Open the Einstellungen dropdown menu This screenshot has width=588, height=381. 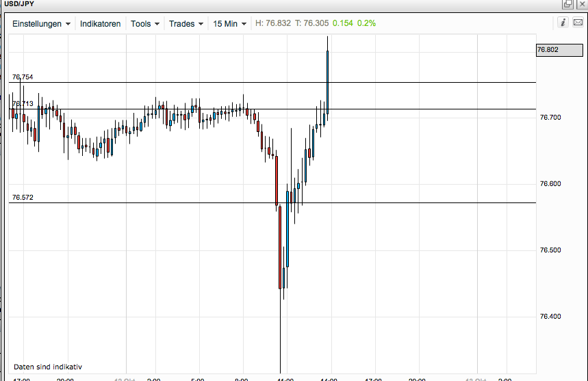[41, 24]
